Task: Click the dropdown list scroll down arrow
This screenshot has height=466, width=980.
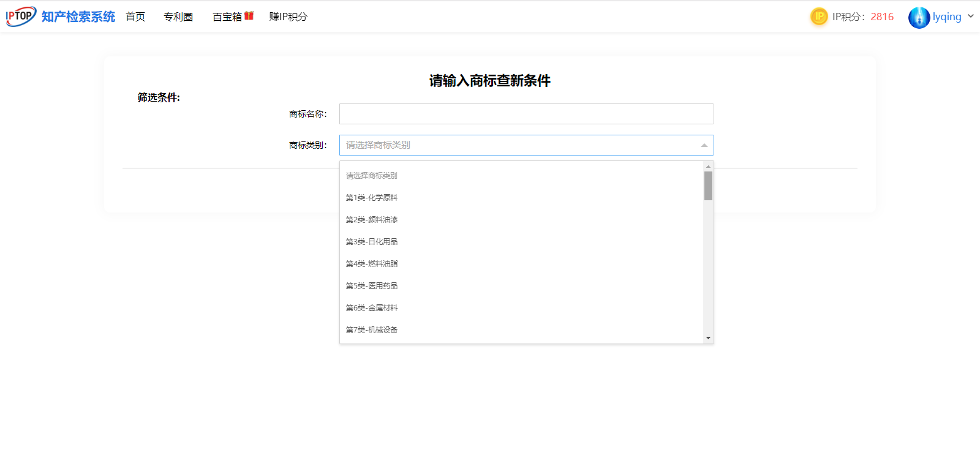Action: tap(708, 338)
